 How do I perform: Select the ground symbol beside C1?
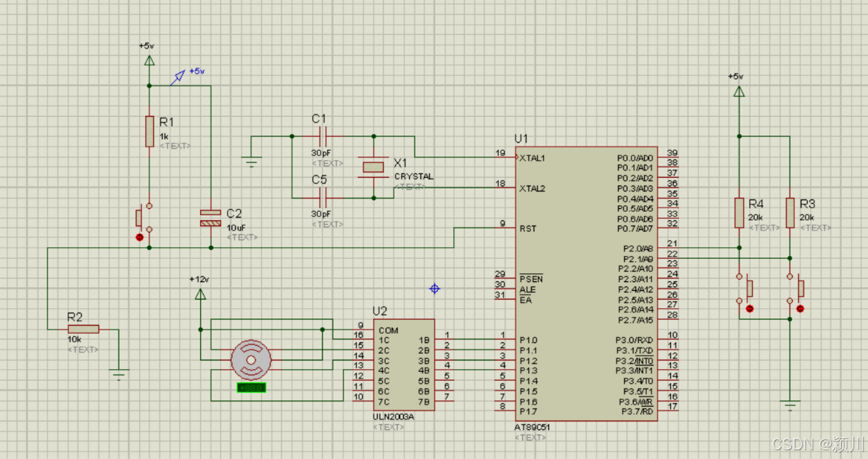click(x=252, y=162)
